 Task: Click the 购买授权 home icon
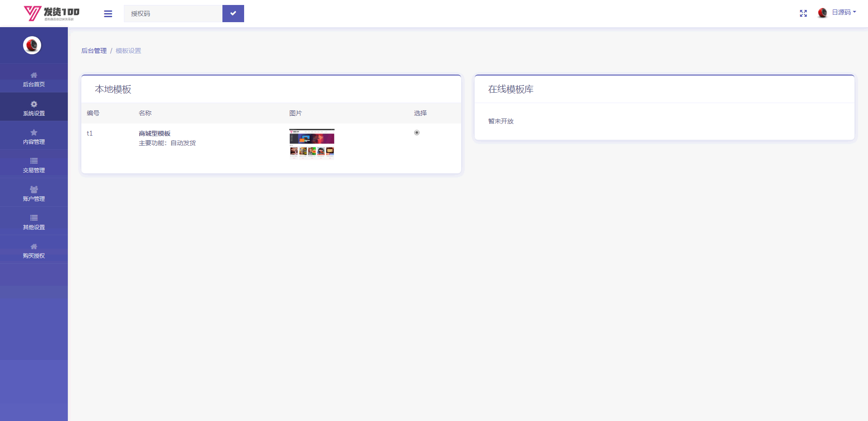(x=34, y=246)
